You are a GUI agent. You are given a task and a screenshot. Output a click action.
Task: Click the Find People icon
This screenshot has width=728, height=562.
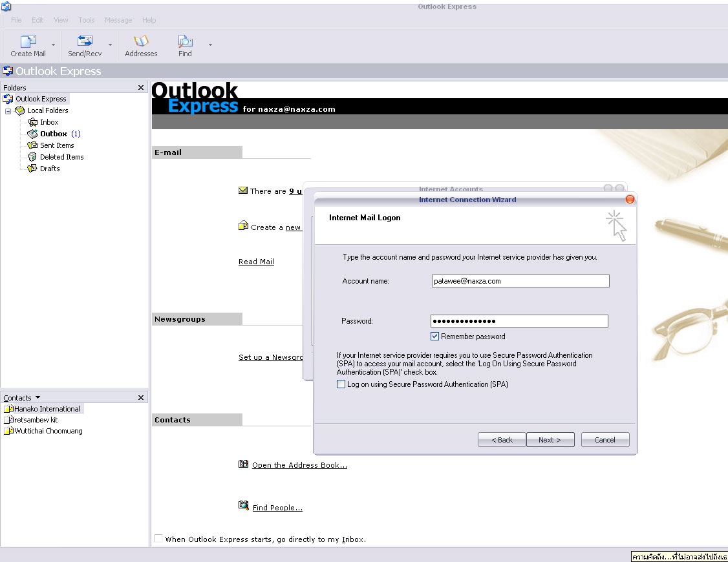coord(243,505)
